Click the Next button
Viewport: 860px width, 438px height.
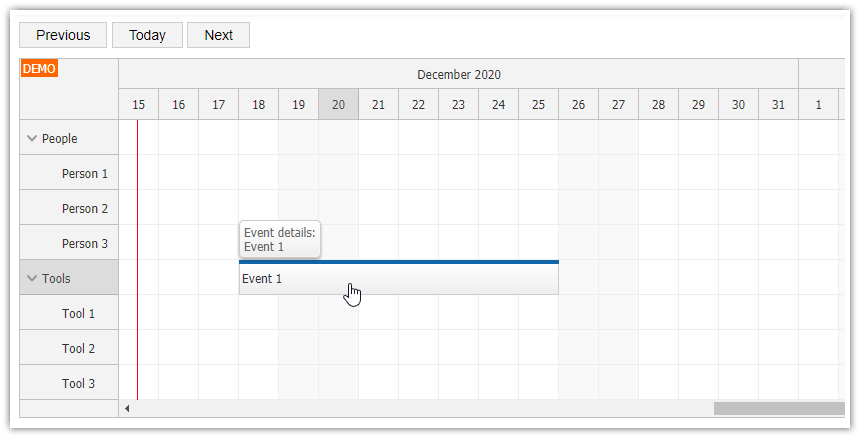(x=218, y=35)
